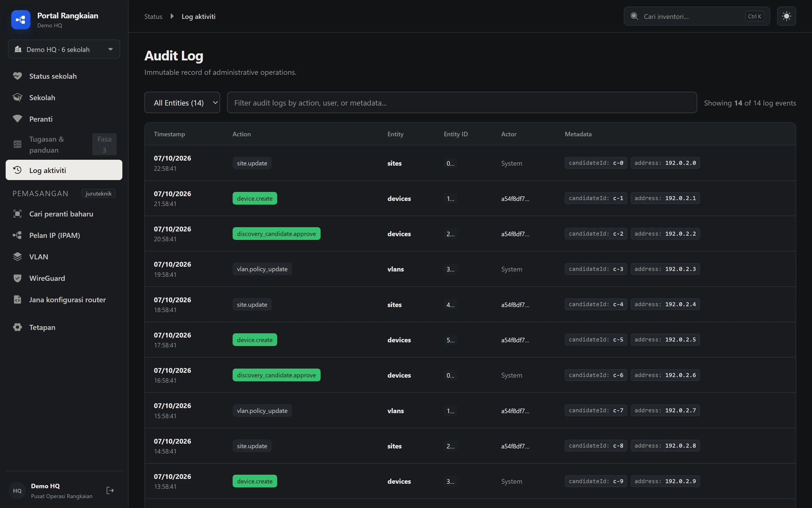Click the magnifier icon in the search box
The image size is (812, 508).
coord(634,16)
